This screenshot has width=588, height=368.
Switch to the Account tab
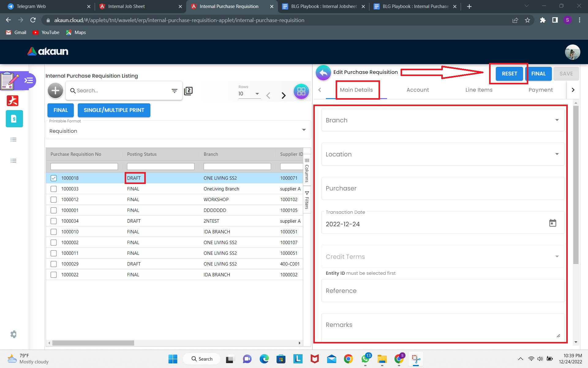point(417,90)
